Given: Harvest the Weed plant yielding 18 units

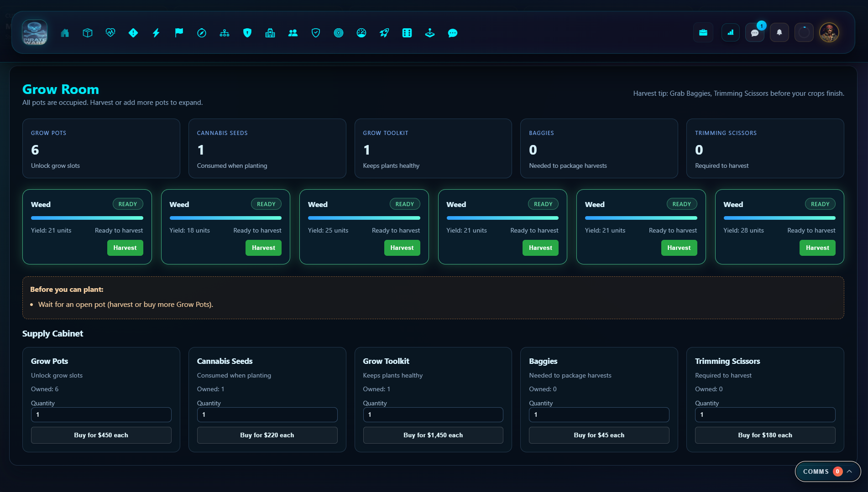Looking at the screenshot, I should pos(263,248).
